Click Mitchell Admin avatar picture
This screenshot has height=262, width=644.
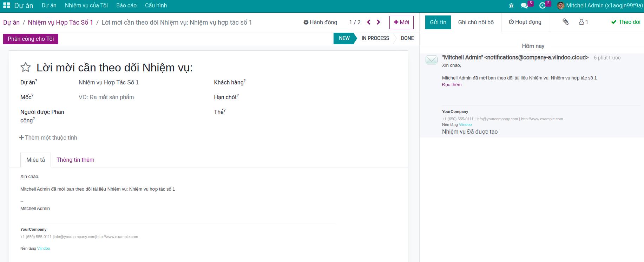(560, 6)
